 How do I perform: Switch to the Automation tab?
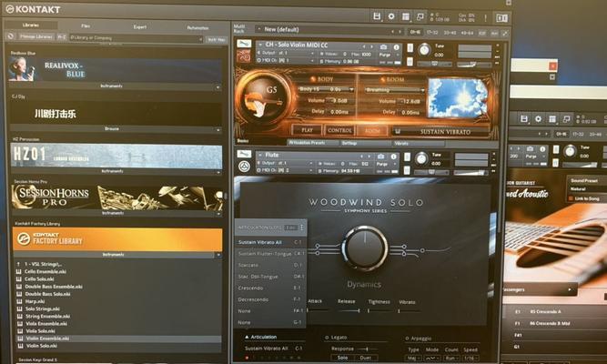coord(197,28)
